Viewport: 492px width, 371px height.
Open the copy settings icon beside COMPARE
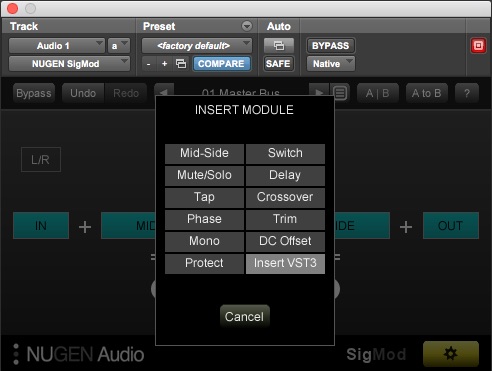(x=181, y=64)
